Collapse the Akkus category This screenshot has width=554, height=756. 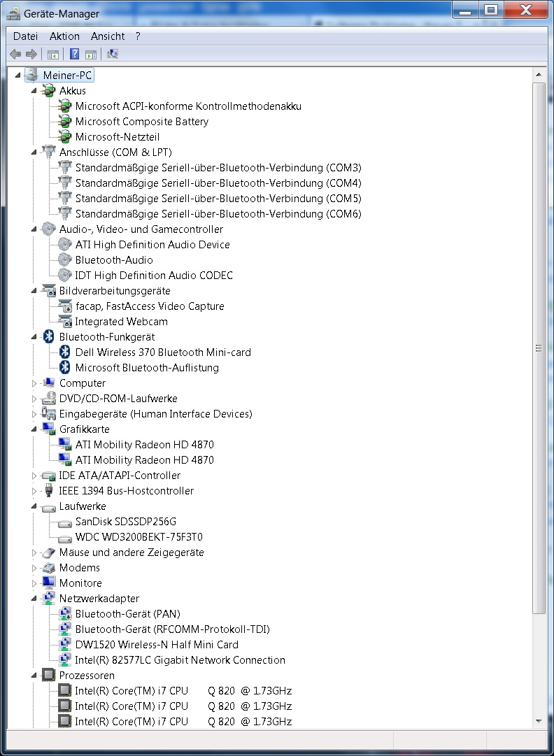pos(34,91)
